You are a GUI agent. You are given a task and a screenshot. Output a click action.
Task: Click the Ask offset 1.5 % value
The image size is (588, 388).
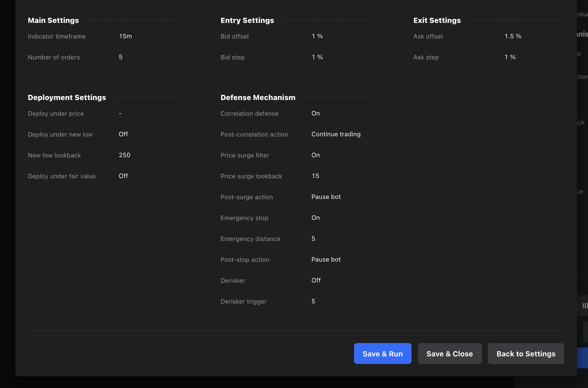tap(513, 36)
